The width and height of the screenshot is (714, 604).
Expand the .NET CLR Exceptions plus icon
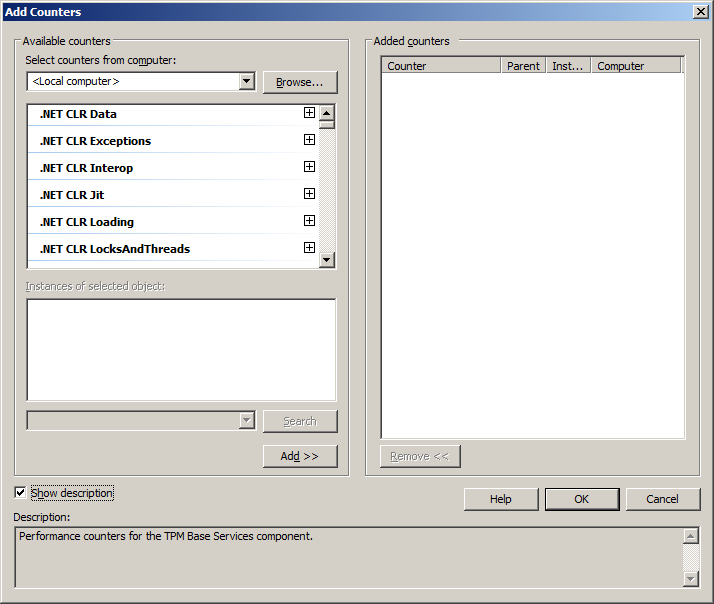click(x=309, y=140)
